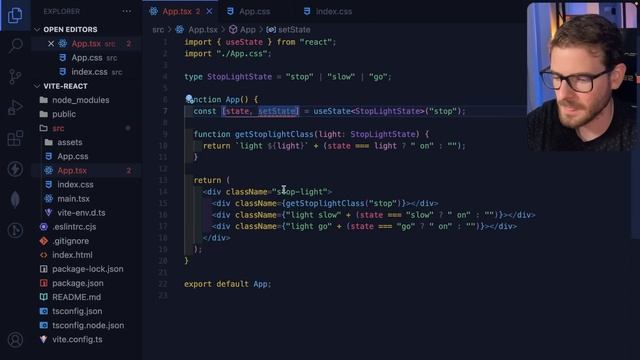Image resolution: width=640 pixels, height=360 pixels.
Task: Open tsconfig.json file
Action: [77, 311]
